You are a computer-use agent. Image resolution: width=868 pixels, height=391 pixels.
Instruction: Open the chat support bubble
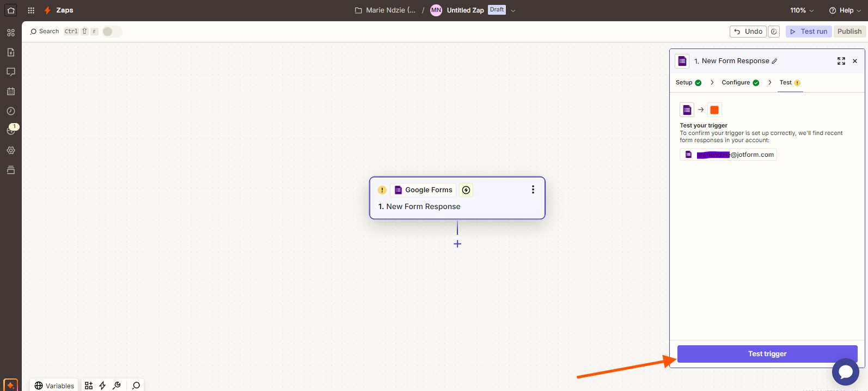click(x=846, y=372)
